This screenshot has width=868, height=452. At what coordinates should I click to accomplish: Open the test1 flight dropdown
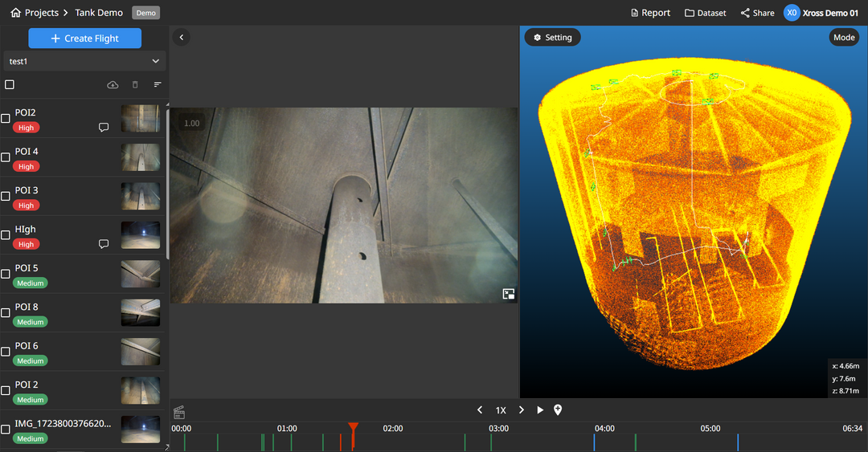(x=84, y=61)
